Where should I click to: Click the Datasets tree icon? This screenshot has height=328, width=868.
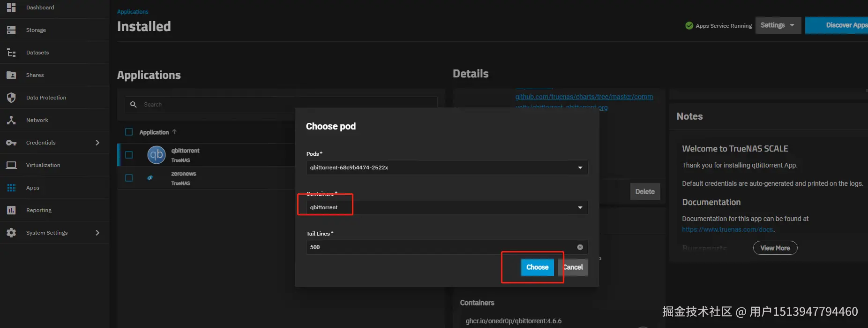tap(11, 53)
